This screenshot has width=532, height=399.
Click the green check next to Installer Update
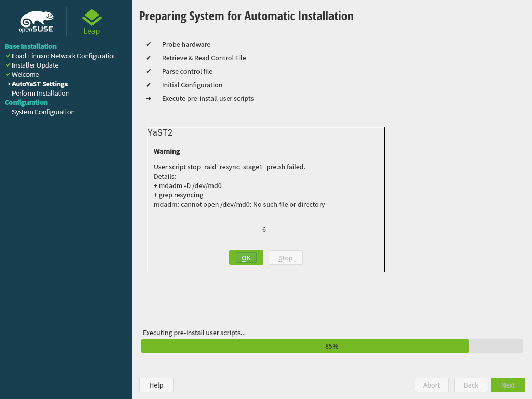click(8, 65)
